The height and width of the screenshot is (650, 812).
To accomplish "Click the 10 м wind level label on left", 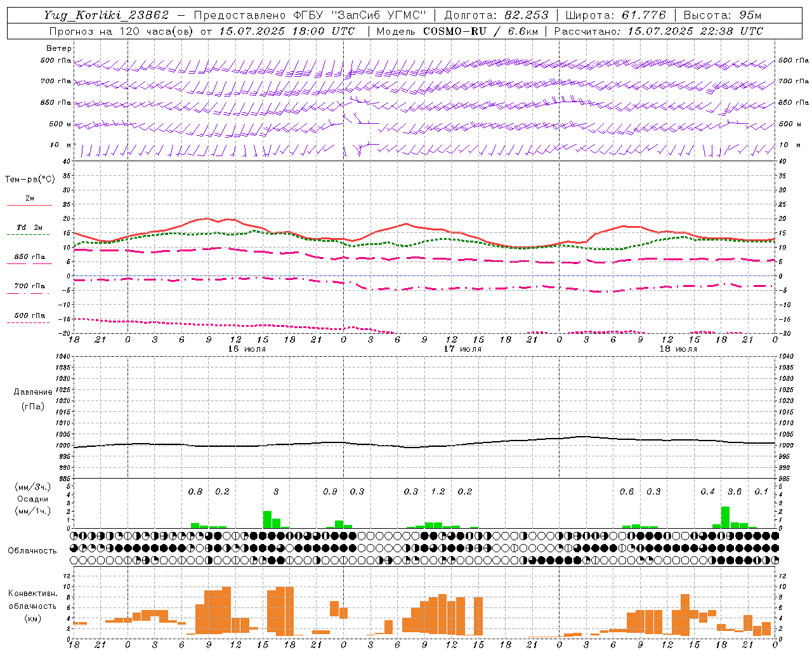I will pos(60,145).
